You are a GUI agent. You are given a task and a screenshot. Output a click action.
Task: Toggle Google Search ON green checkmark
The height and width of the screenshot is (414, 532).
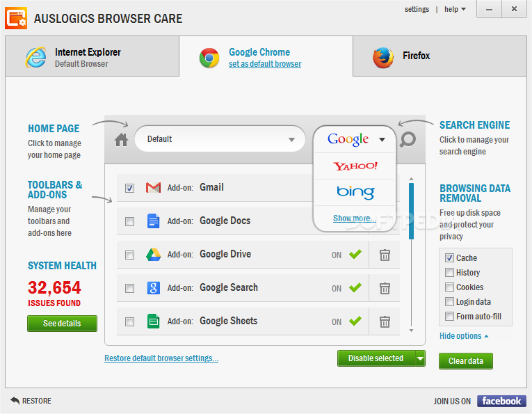tap(355, 287)
